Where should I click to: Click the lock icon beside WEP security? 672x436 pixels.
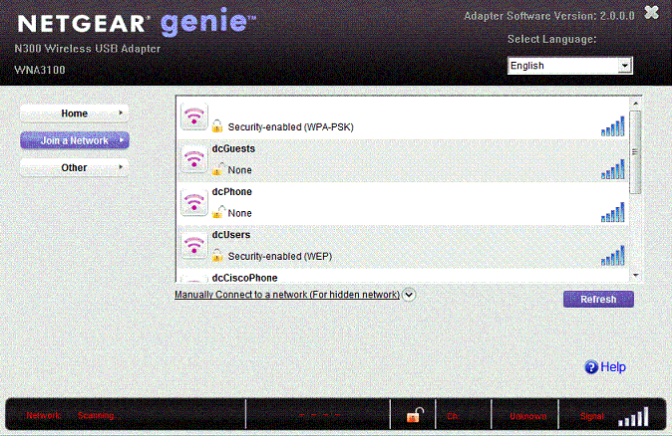(x=217, y=256)
